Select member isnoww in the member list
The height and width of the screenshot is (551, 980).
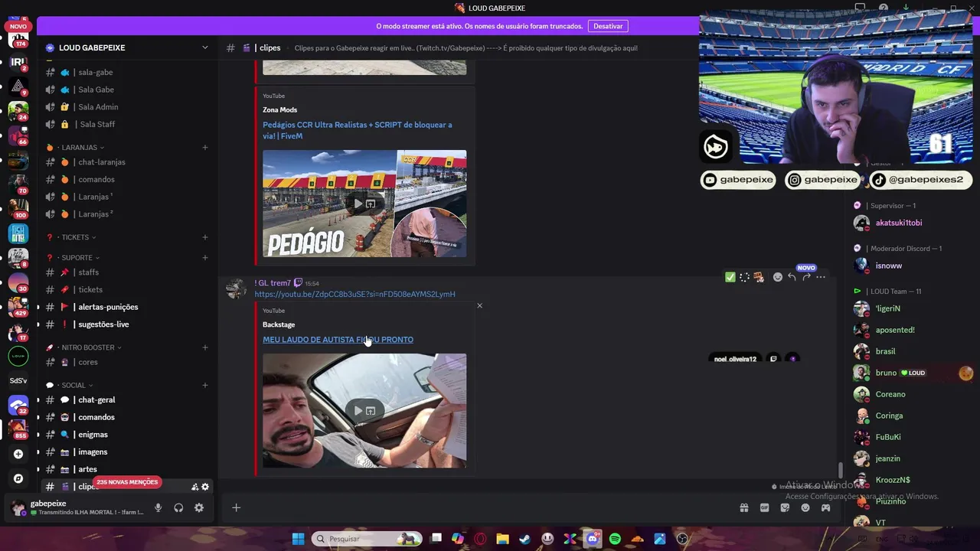click(x=888, y=266)
